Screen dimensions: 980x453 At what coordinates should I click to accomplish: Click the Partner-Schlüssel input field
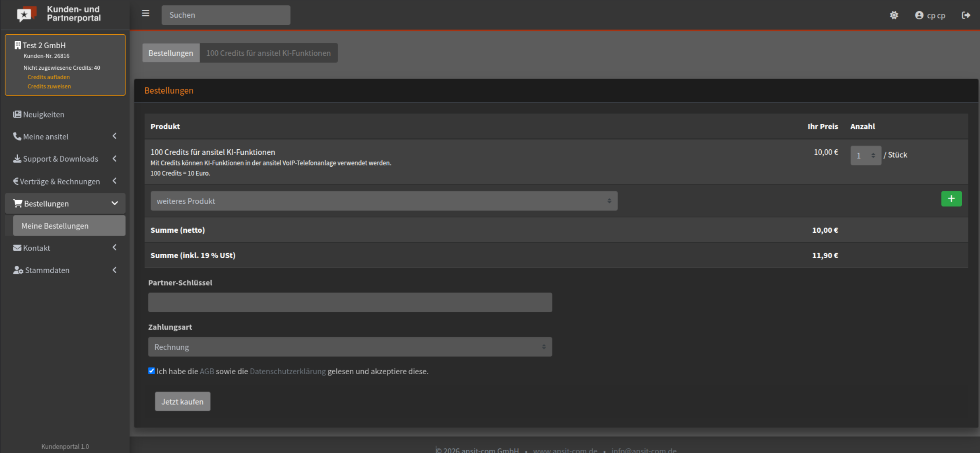pos(350,302)
